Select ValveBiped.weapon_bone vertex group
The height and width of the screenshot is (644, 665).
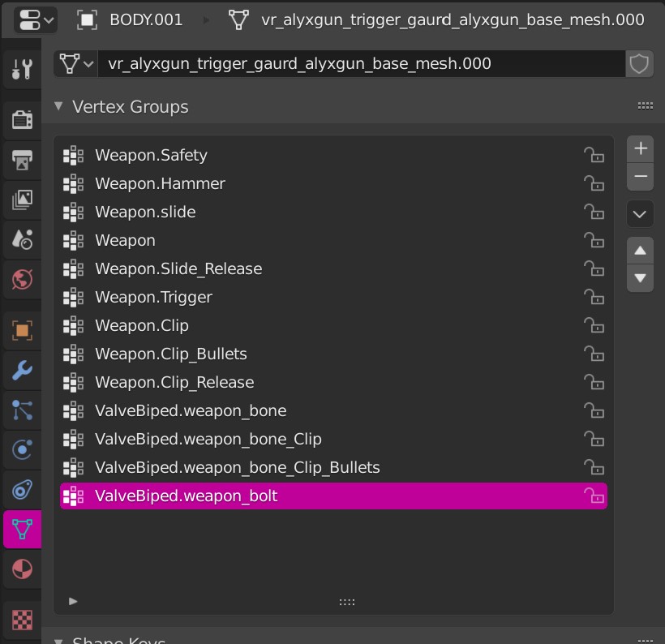pyautogui.click(x=333, y=411)
